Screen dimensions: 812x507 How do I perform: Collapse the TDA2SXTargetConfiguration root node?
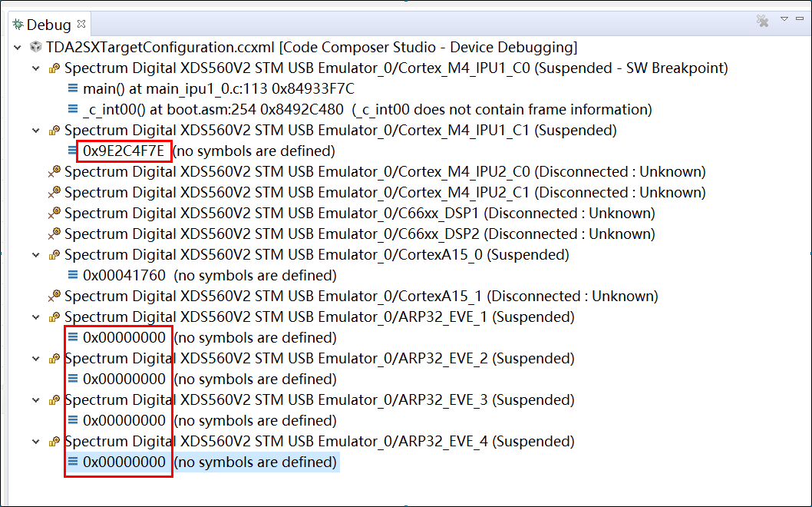[x=17, y=47]
